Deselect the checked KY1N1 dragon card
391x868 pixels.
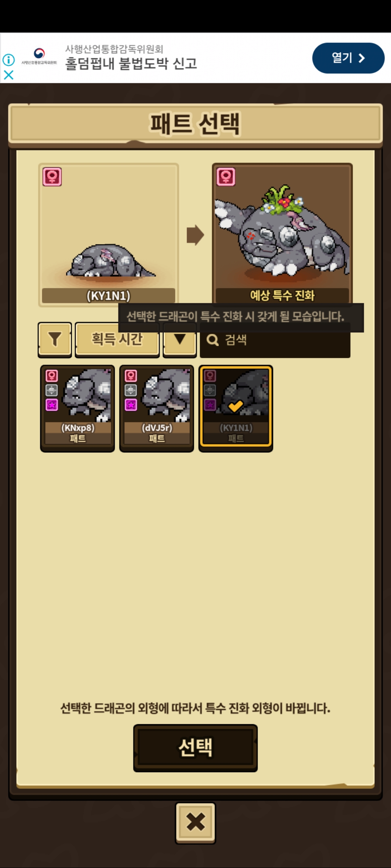point(236,408)
